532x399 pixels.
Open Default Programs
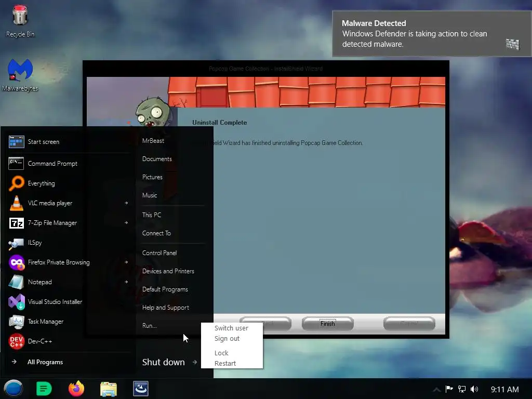point(165,289)
